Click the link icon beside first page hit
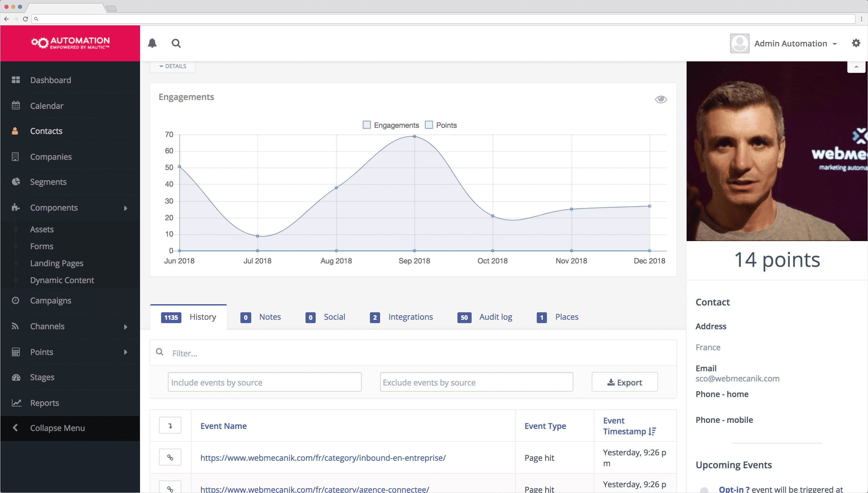 (x=170, y=457)
